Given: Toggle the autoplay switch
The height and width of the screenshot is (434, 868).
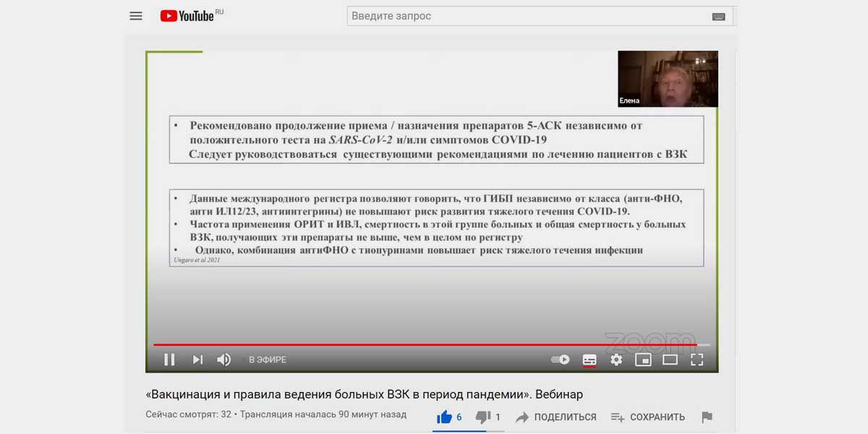Looking at the screenshot, I should (x=560, y=359).
